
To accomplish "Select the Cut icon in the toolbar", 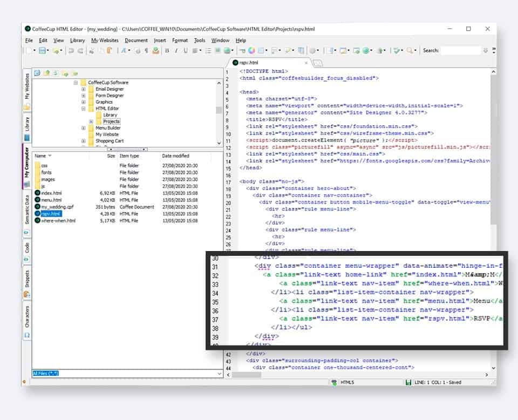I will 91,51.
